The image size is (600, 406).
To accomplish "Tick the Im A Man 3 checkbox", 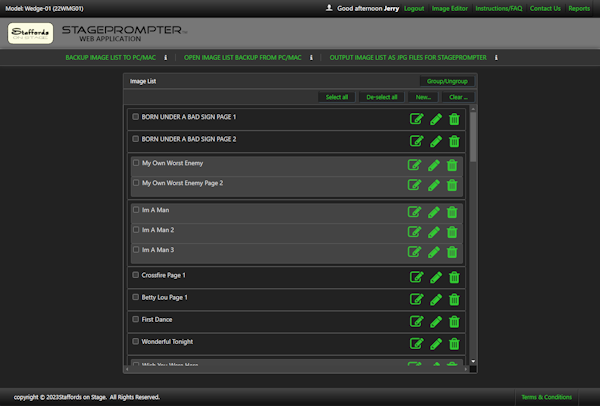I will click(x=136, y=249).
